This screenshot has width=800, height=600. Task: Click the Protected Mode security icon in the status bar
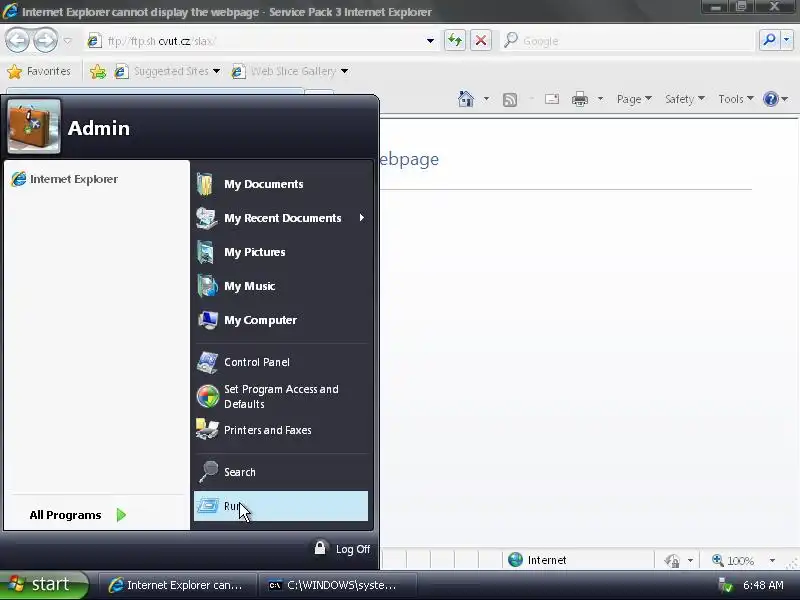pos(672,560)
